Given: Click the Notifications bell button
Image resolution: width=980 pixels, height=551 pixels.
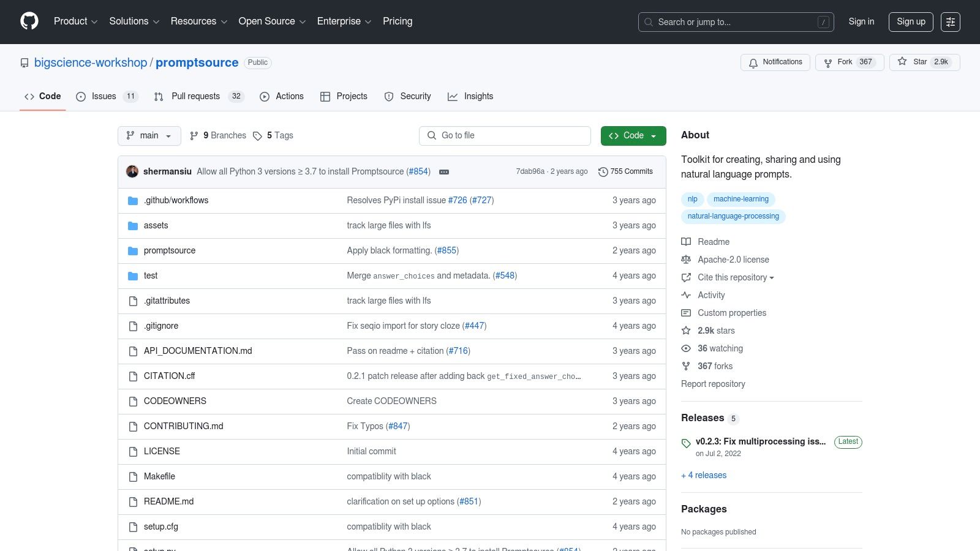Looking at the screenshot, I should [775, 62].
